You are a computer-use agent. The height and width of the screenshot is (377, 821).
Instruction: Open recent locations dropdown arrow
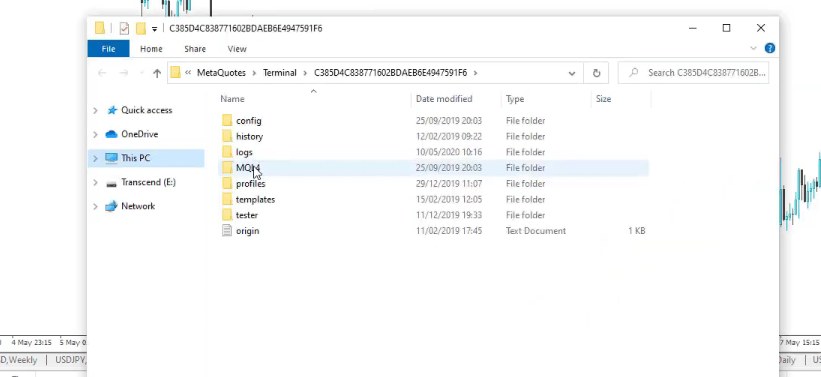141,73
